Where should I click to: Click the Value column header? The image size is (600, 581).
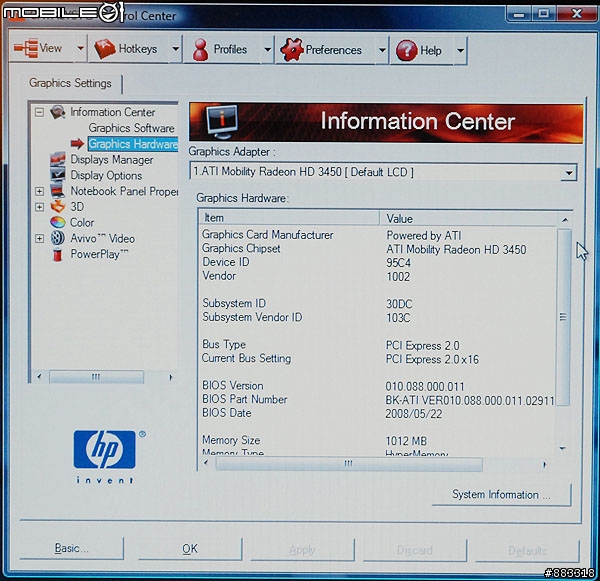(469, 219)
